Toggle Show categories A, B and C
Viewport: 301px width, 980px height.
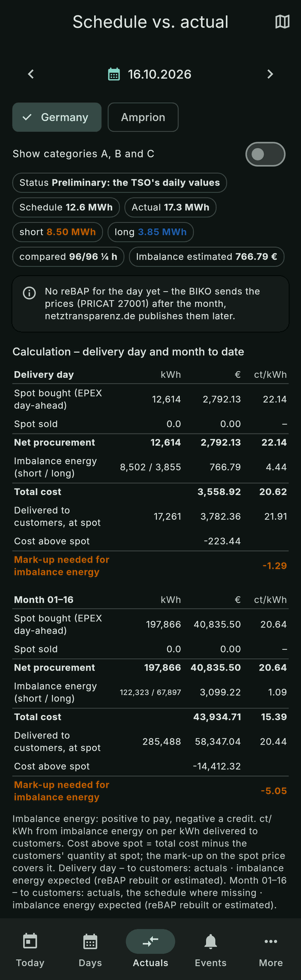[x=265, y=154]
